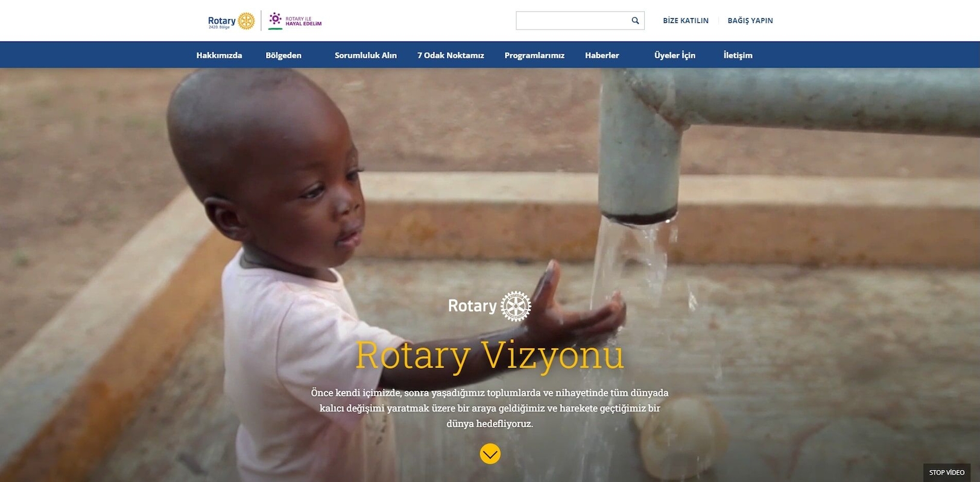
Task: Follow the BAĞIŞ YAPIN link
Action: coord(750,20)
